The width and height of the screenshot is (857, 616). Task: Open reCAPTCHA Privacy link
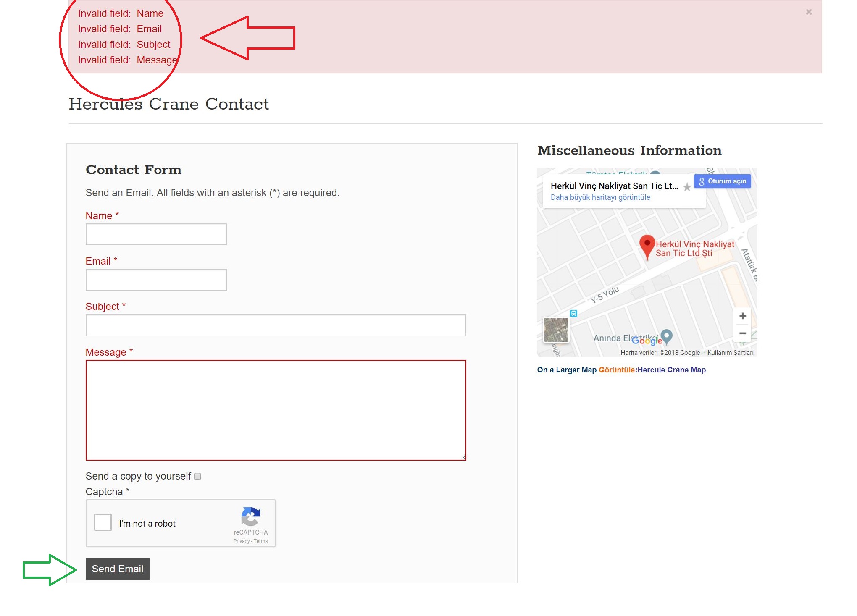(241, 541)
